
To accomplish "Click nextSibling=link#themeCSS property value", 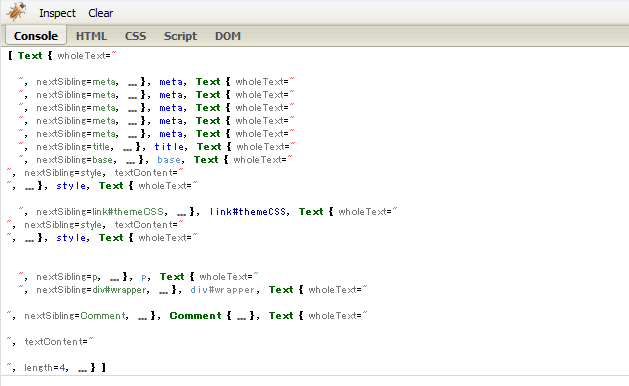I will click(x=128, y=212).
